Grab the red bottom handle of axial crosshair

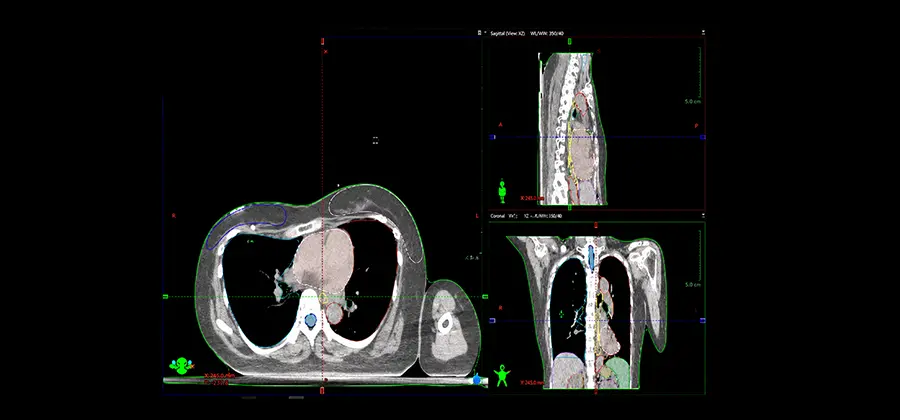[x=323, y=391]
